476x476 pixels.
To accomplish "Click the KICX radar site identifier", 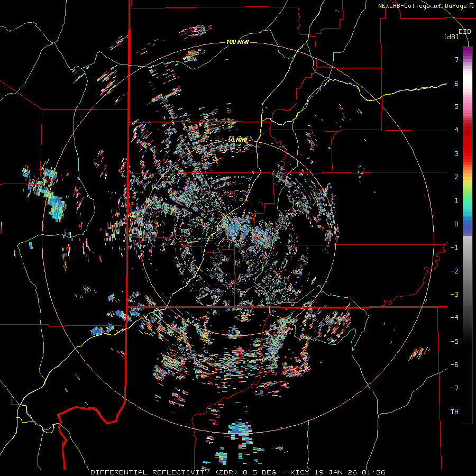I will coord(300,472).
